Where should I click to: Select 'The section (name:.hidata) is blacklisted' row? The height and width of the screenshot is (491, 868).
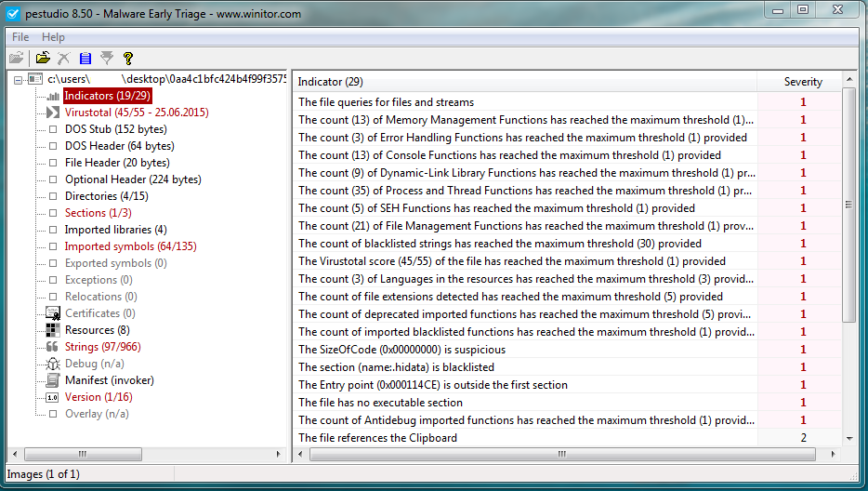point(568,367)
